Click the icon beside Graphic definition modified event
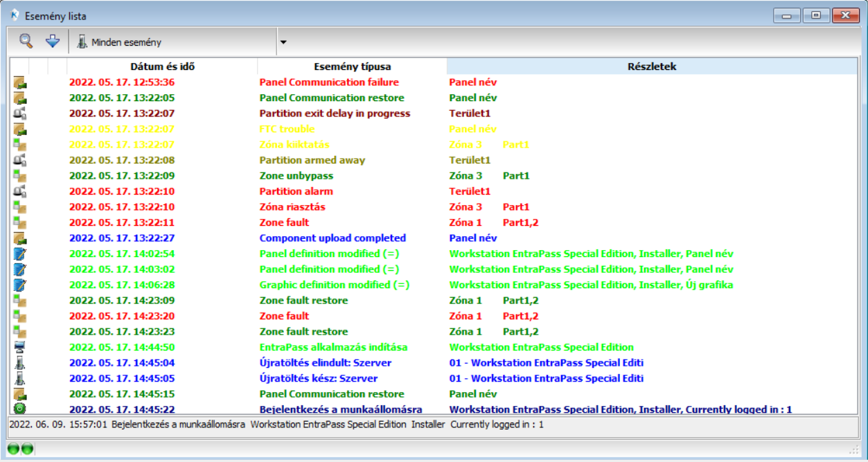Screen dimensions: 868x462 pos(19,285)
